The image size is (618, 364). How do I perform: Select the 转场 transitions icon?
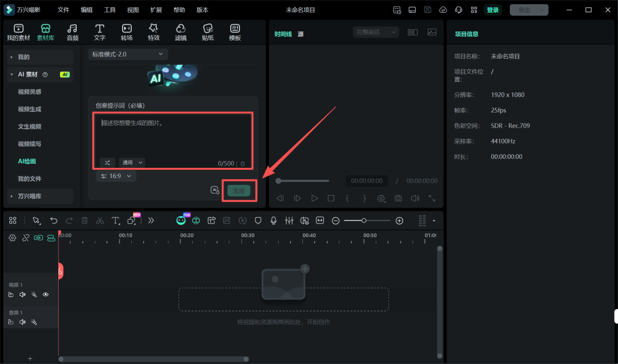pos(127,32)
